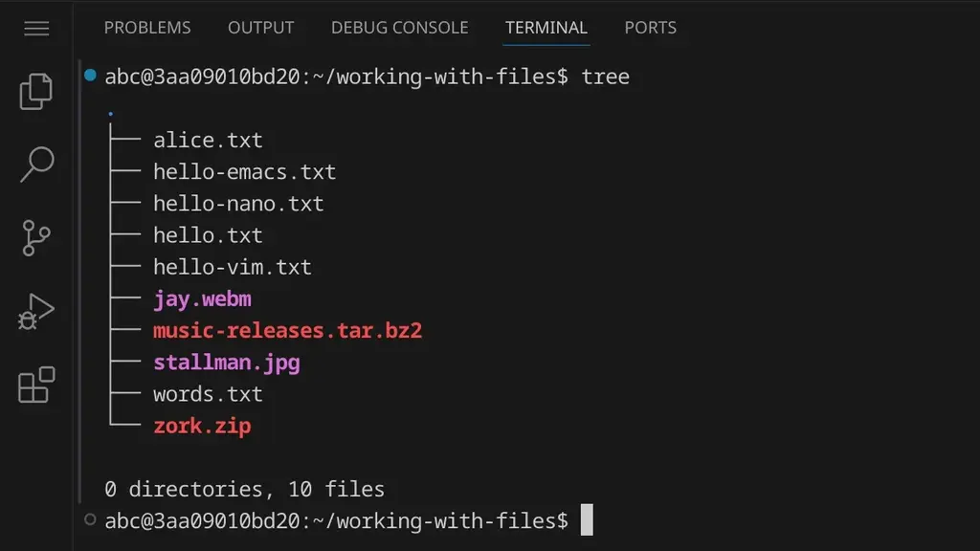980x551 pixels.
Task: Open the Search view
Action: click(x=36, y=165)
